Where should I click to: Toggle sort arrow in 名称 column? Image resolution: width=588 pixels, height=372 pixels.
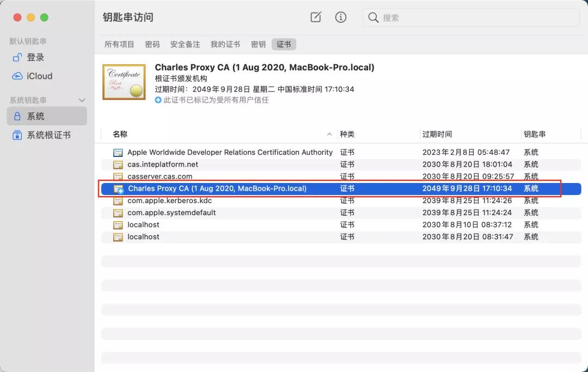tap(329, 134)
